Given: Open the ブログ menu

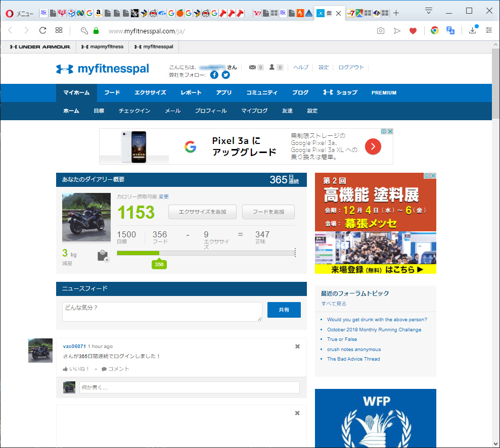Looking at the screenshot, I should [300, 93].
